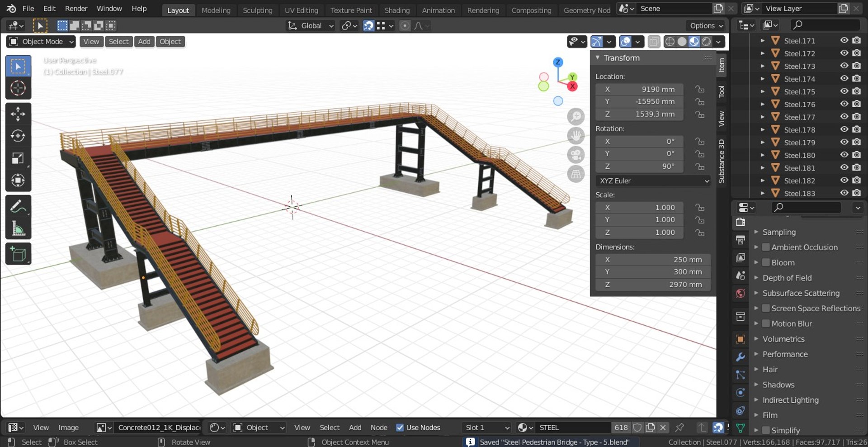Select the Add Cube tool
The height and width of the screenshot is (447, 868).
point(18,254)
